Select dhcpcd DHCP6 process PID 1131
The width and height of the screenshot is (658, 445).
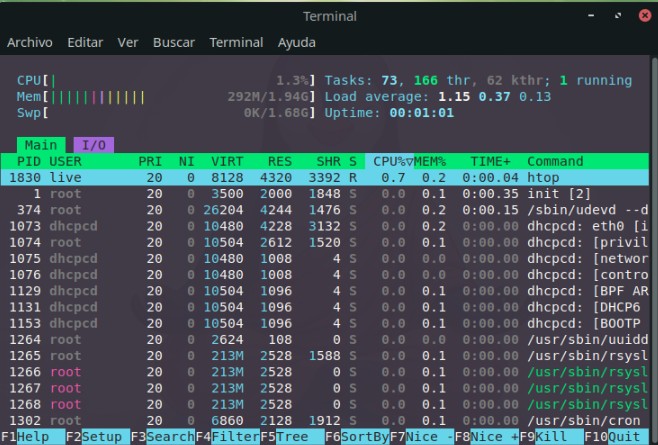pos(325,307)
